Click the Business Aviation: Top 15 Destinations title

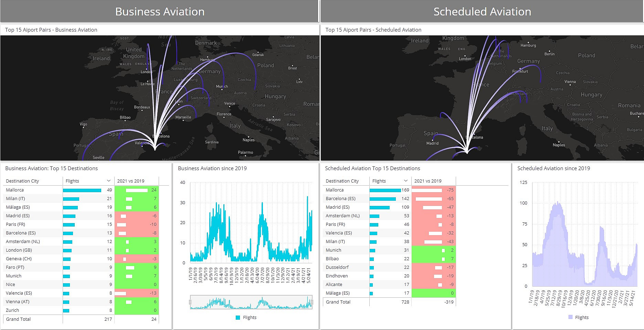(x=52, y=168)
